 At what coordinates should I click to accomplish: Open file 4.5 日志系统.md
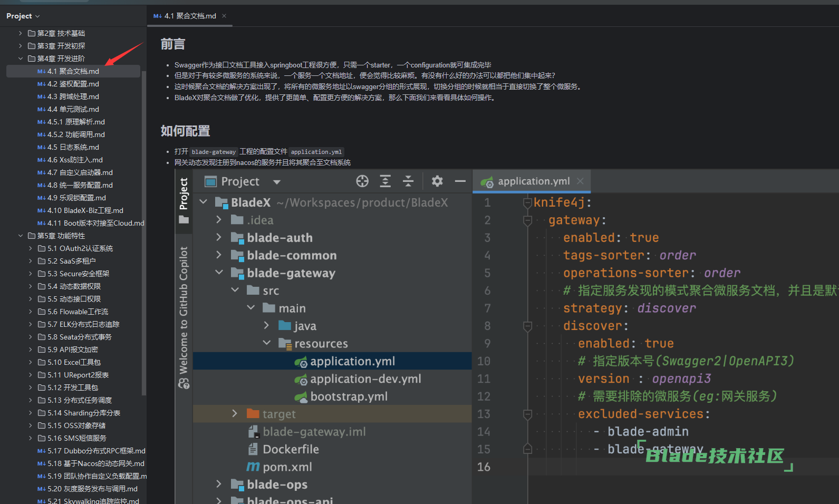[73, 147]
